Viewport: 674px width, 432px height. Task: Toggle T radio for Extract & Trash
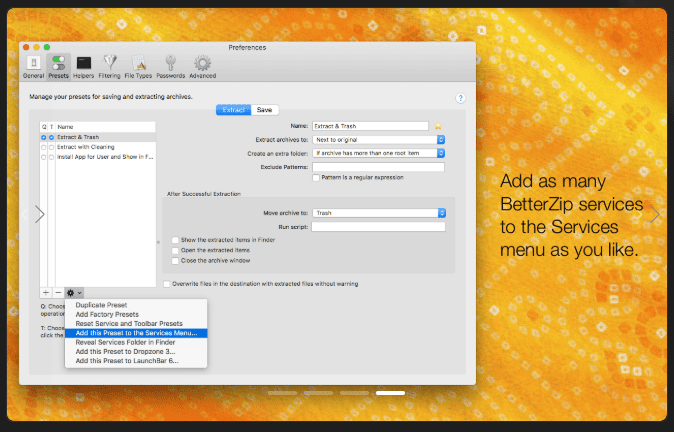tap(52, 137)
